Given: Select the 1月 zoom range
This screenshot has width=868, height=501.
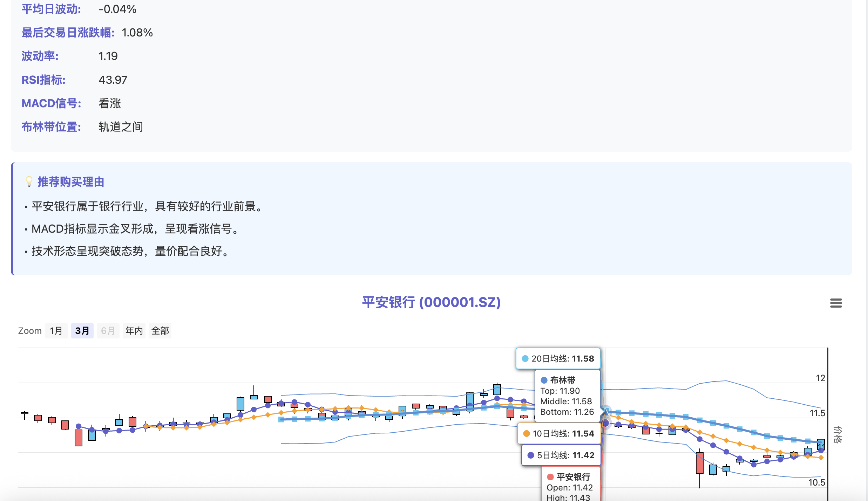Looking at the screenshot, I should [56, 331].
